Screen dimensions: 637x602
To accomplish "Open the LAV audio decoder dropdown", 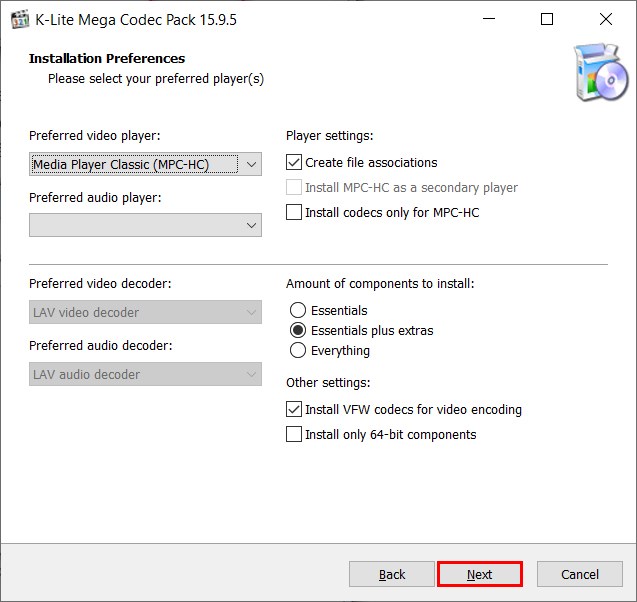I will click(x=146, y=374).
